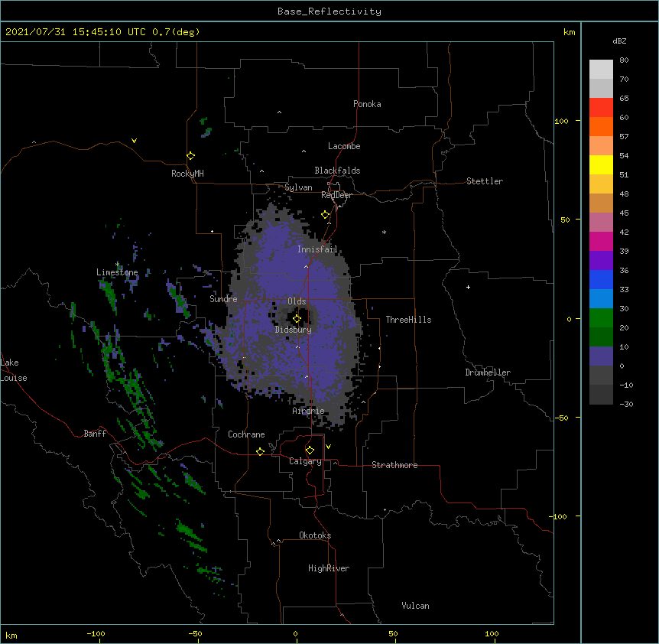Select the green 20–30 dBZ legend swatch

click(601, 318)
